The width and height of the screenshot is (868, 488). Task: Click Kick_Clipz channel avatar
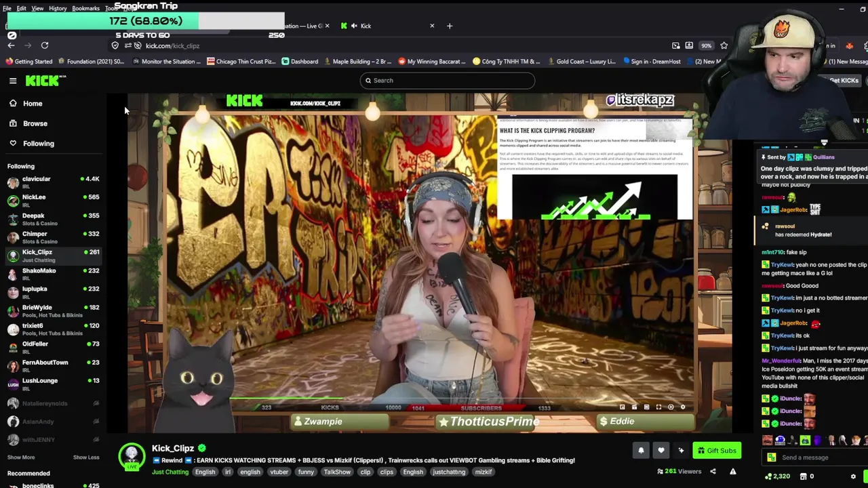[x=132, y=457]
